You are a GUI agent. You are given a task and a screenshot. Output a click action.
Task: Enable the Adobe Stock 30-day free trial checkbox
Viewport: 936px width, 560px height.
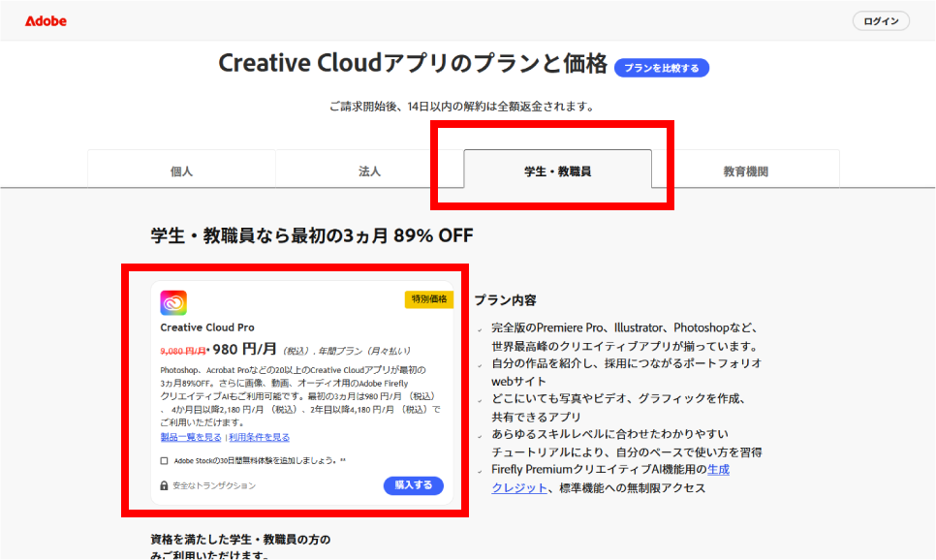[x=164, y=460]
